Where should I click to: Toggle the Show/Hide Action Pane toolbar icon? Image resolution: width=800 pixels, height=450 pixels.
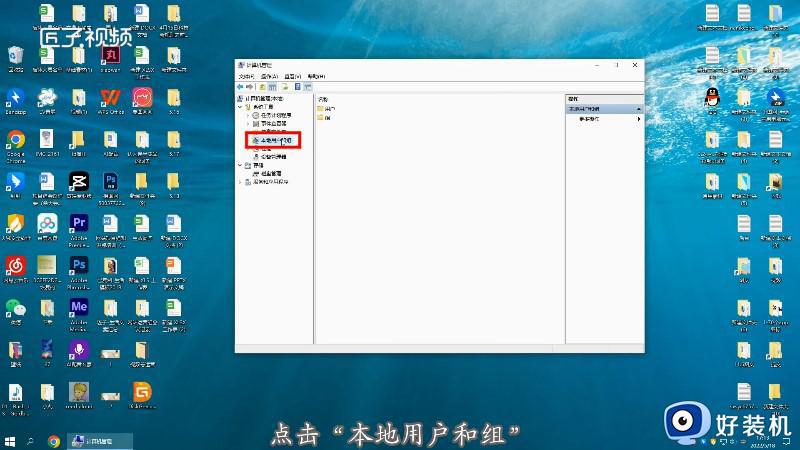click(x=308, y=87)
